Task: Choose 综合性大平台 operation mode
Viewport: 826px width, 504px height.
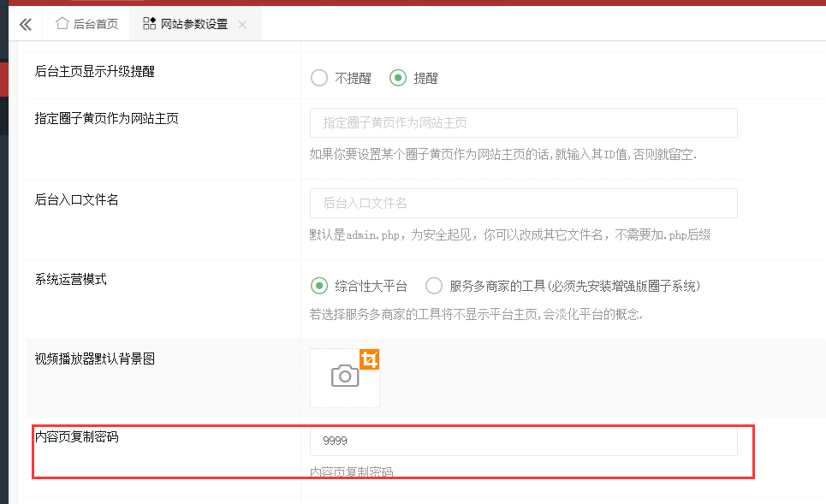Action: point(319,286)
